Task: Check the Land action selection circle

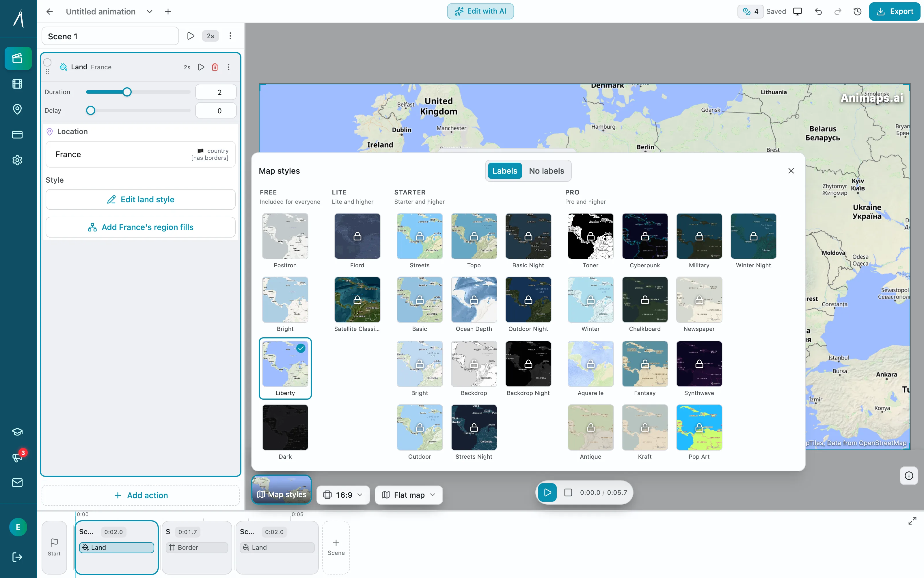Action: 47,63
